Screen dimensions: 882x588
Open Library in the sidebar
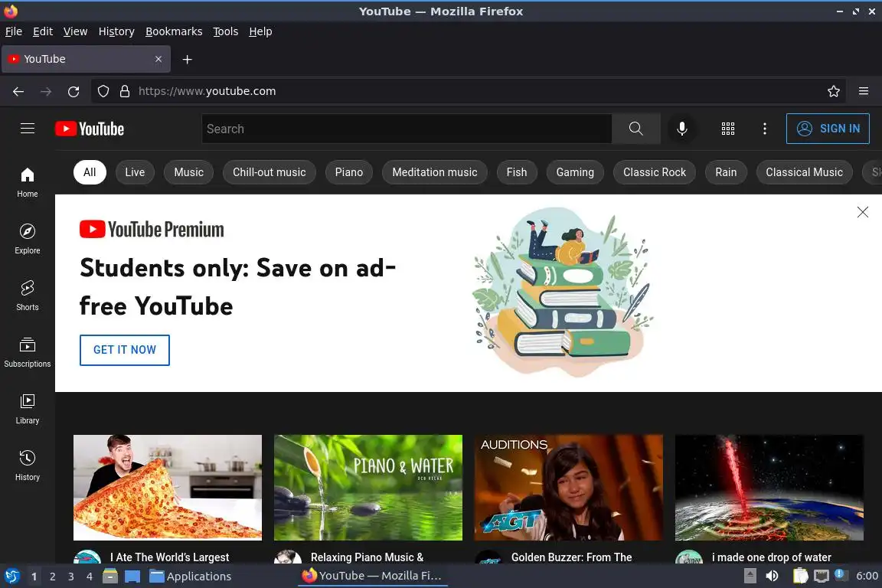point(28,409)
